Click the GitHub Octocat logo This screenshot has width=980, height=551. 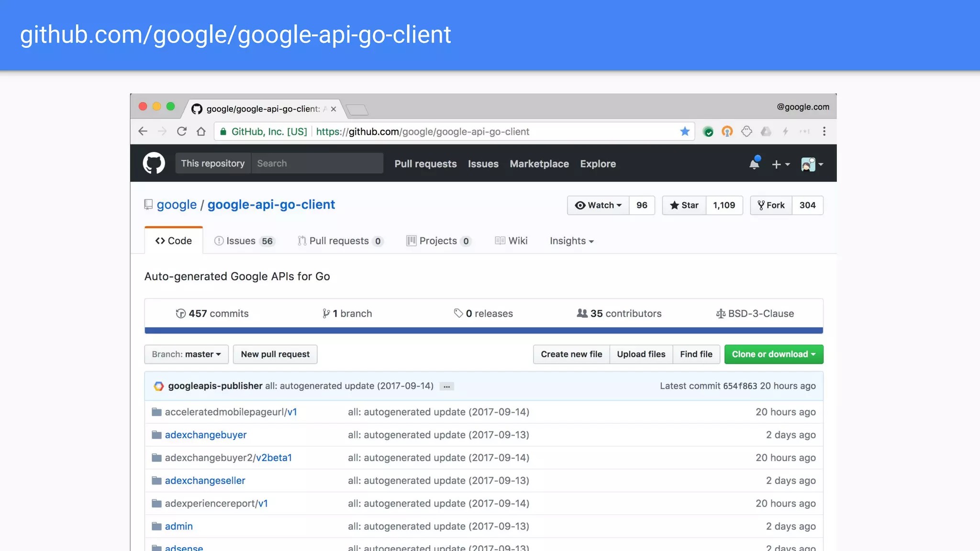(154, 163)
